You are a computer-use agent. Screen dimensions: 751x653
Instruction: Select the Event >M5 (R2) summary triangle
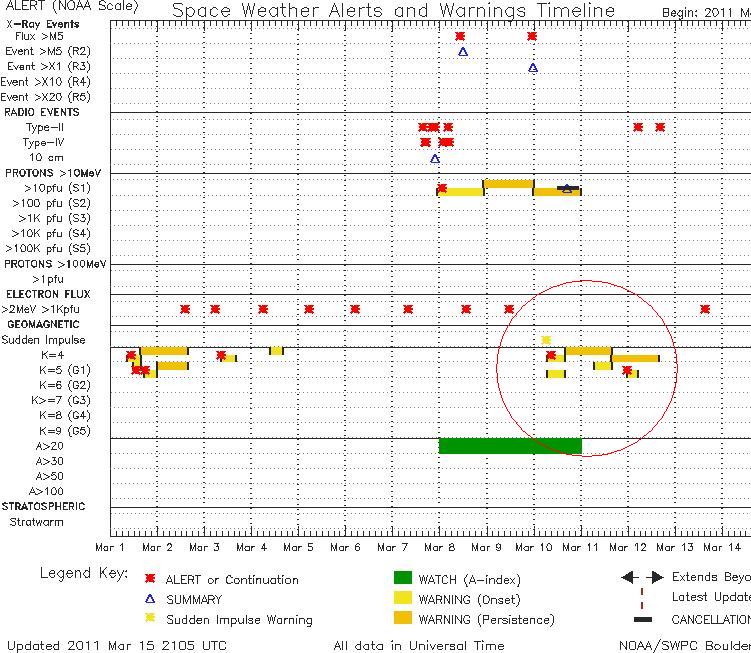point(463,52)
